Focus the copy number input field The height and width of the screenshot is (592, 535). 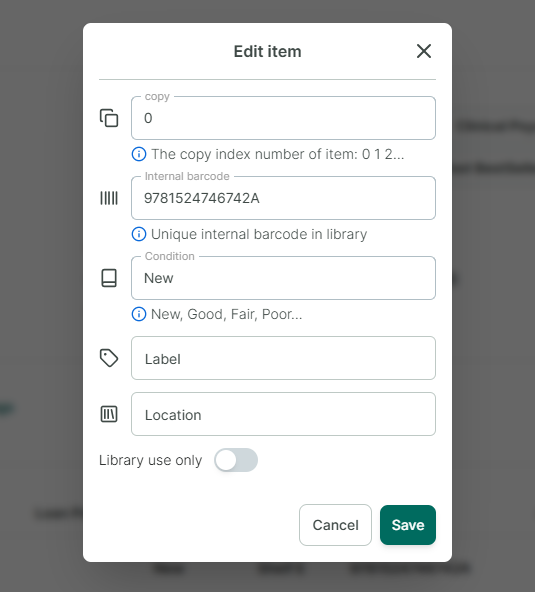pos(283,118)
